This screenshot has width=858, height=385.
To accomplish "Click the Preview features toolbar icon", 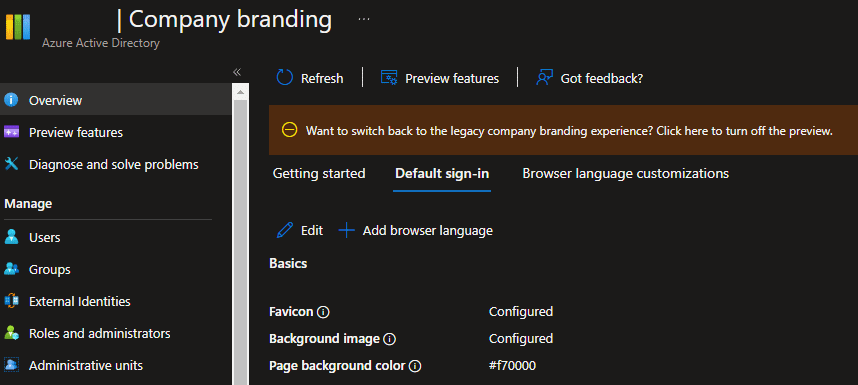I will (x=389, y=78).
